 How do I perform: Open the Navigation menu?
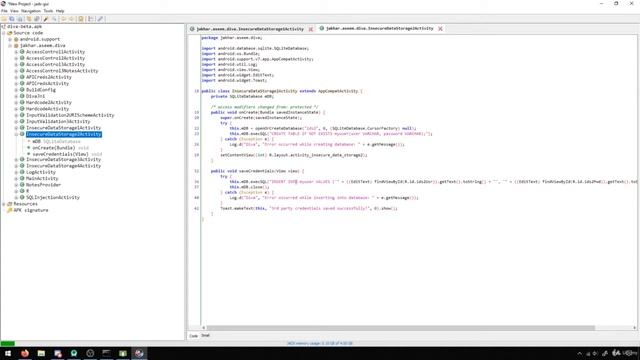pyautogui.click(x=31, y=11)
